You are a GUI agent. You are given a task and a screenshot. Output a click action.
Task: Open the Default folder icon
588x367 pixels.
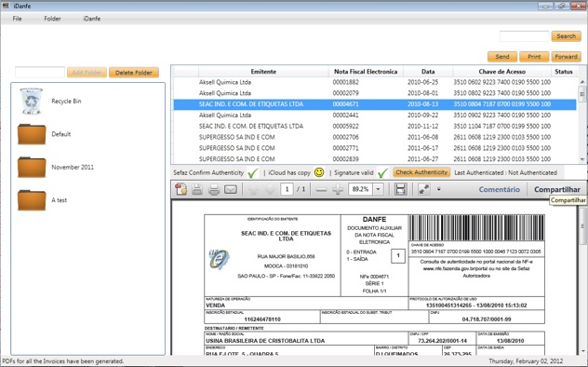(x=32, y=134)
